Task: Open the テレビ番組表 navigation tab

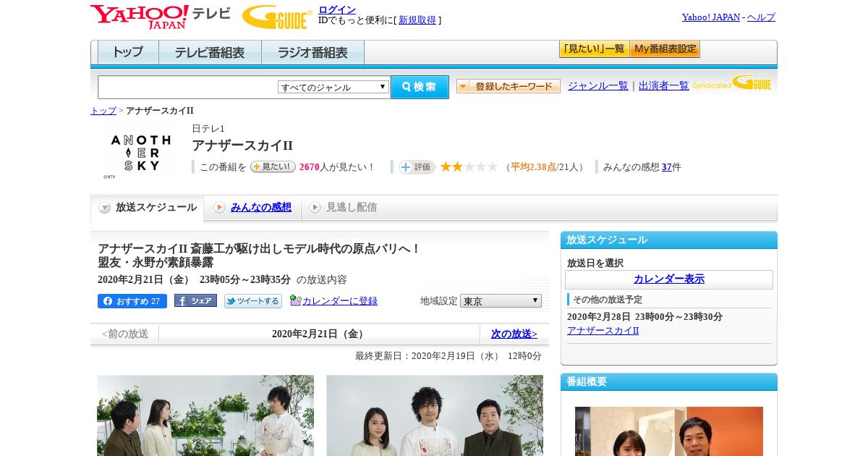Action: tap(210, 52)
